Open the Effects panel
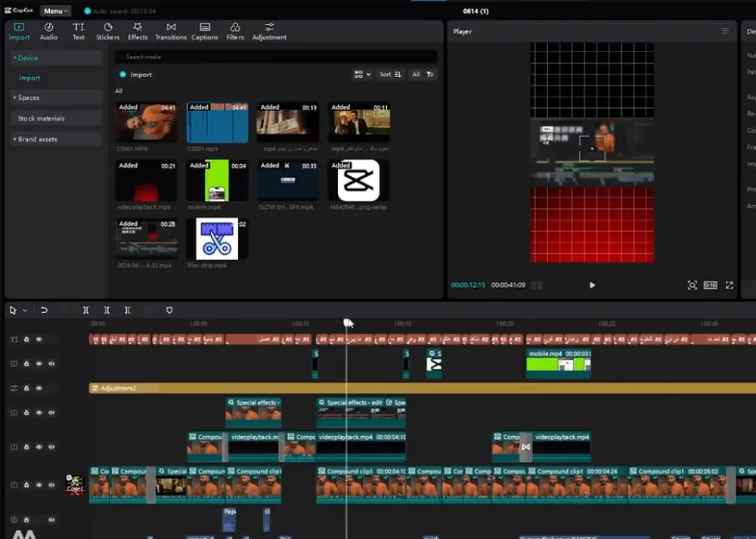Screen dimensions: 756x539 click(x=138, y=31)
